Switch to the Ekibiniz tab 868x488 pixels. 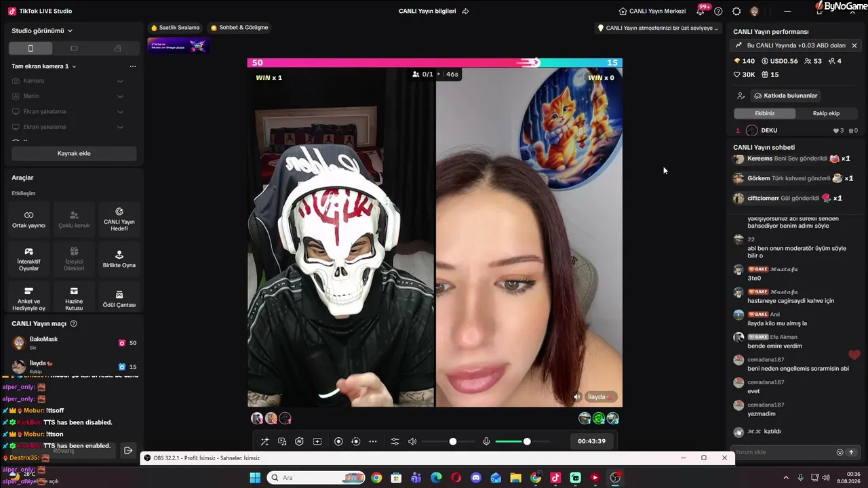coord(765,113)
